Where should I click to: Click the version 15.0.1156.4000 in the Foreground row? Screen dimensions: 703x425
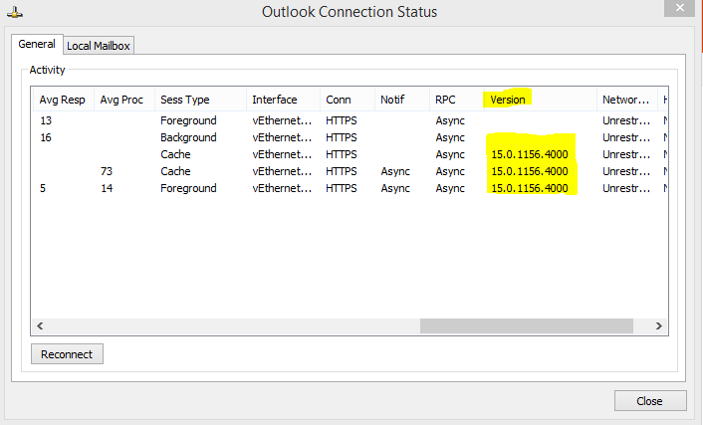[529, 188]
